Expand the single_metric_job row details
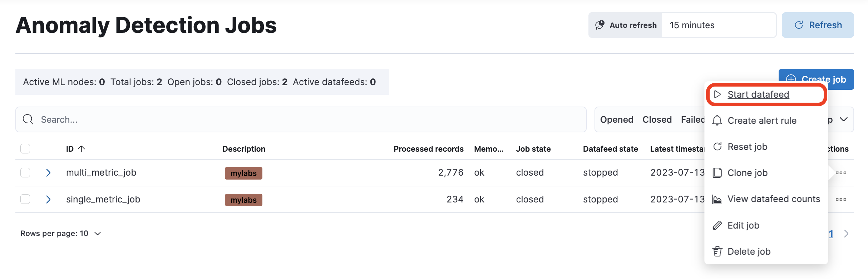Screen dimensions: 868x279 [x=48, y=199]
